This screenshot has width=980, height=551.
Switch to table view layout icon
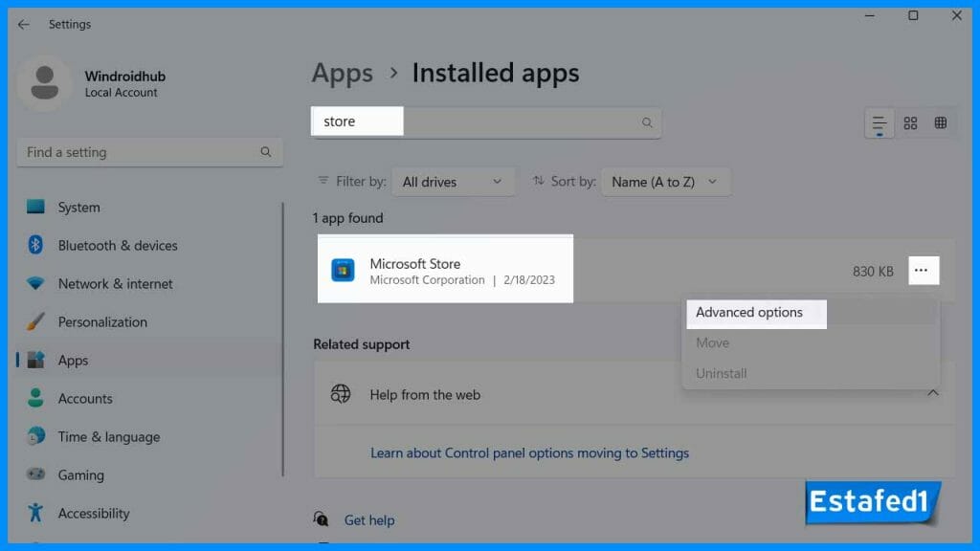pos(941,123)
